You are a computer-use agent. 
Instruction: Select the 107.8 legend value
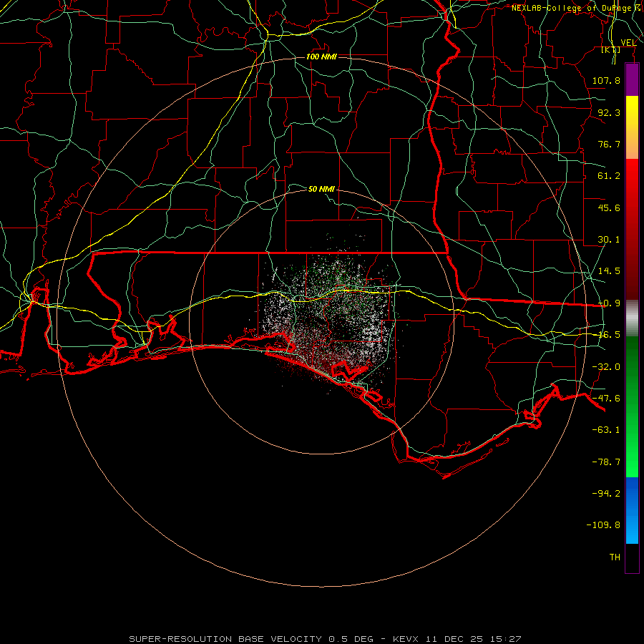(606, 80)
